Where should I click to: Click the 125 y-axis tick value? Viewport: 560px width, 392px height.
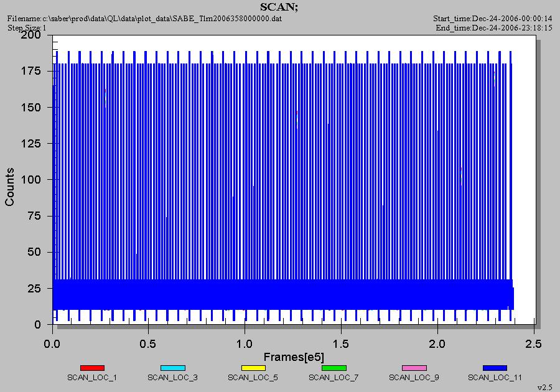click(x=31, y=144)
